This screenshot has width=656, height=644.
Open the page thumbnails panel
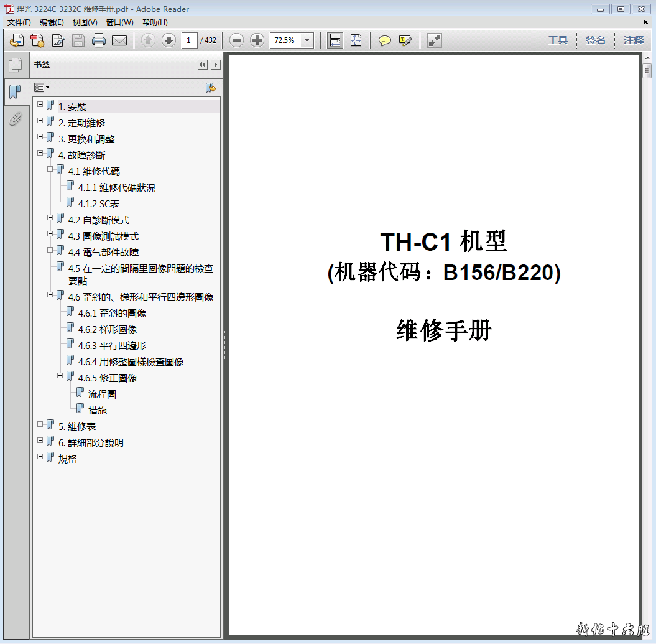coord(15,65)
